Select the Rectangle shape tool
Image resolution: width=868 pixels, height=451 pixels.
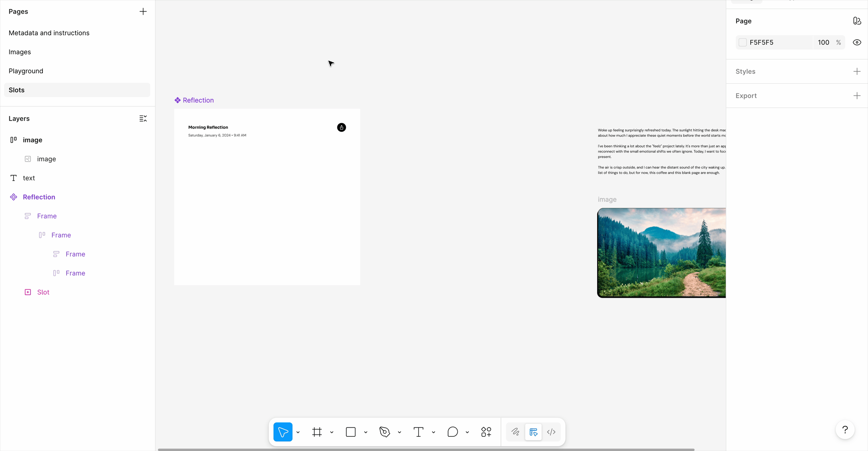pos(351,432)
